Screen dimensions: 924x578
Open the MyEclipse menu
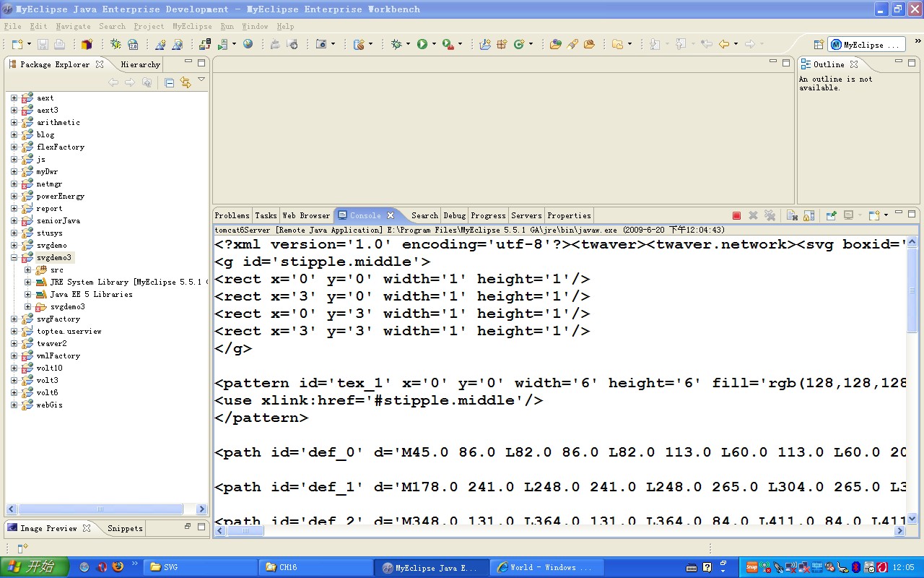192,26
